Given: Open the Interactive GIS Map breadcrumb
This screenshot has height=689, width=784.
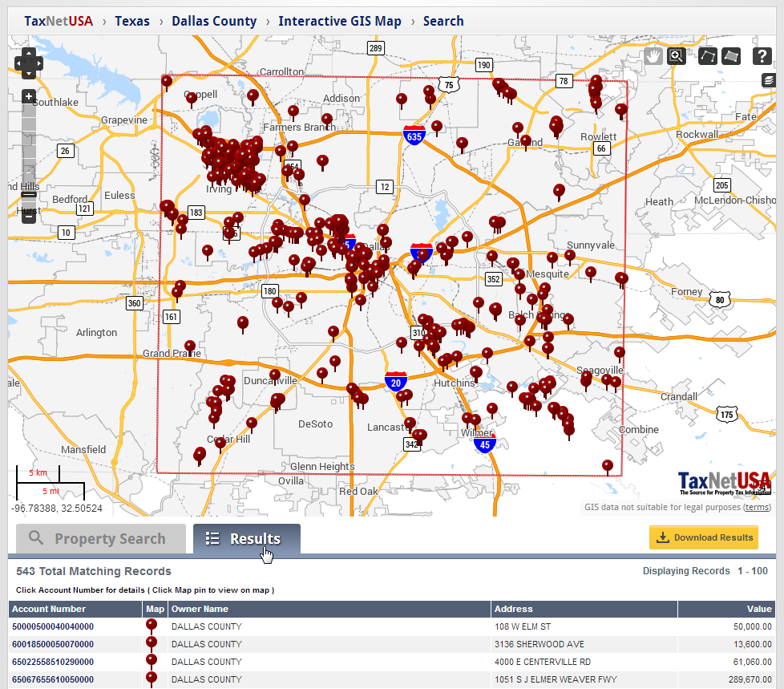Looking at the screenshot, I should point(340,21).
